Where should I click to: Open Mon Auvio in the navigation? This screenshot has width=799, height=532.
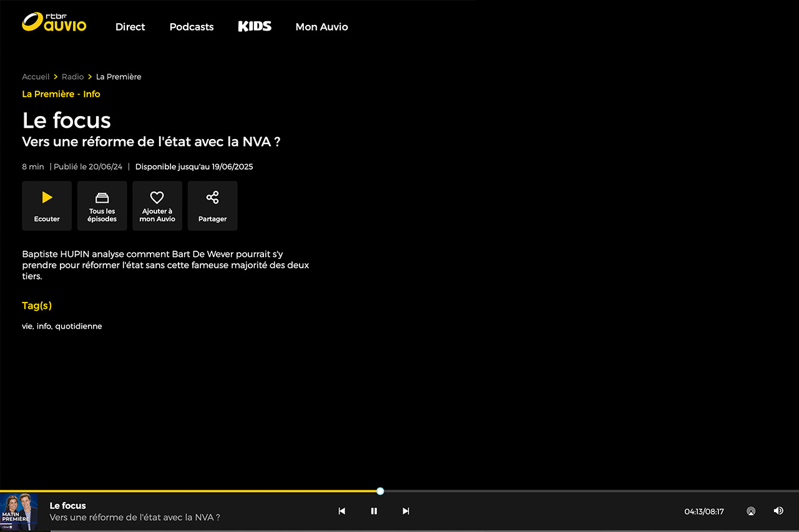point(321,27)
